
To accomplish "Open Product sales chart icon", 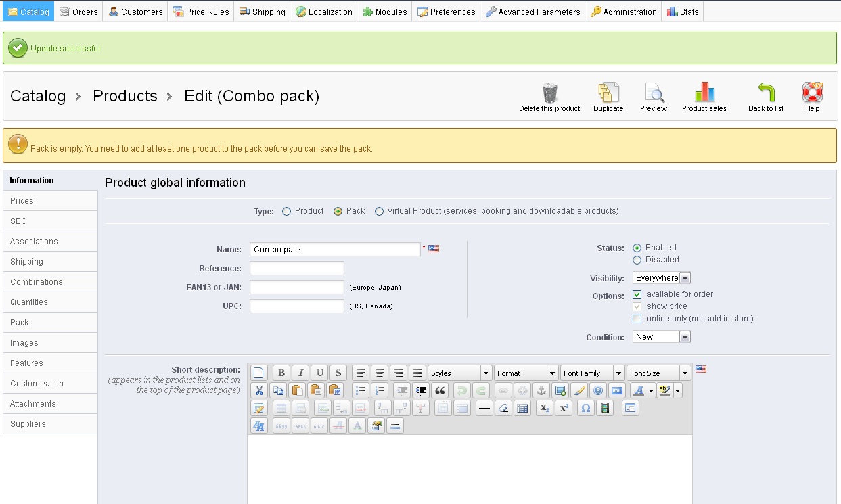I will click(x=704, y=93).
